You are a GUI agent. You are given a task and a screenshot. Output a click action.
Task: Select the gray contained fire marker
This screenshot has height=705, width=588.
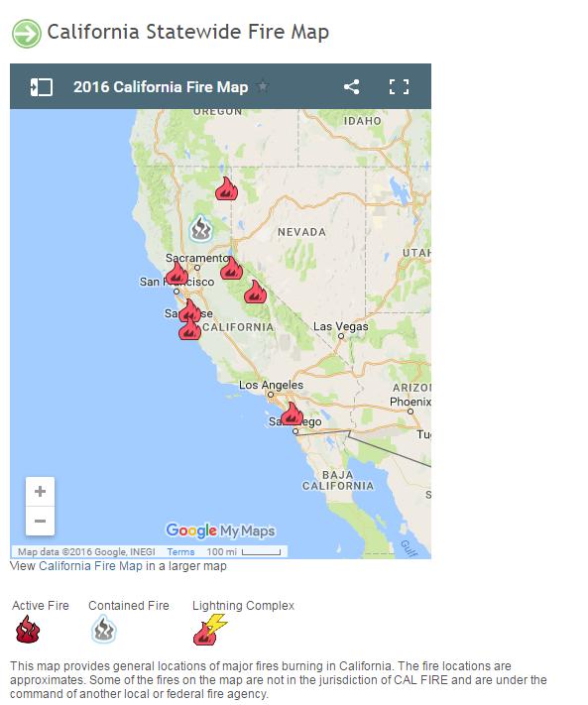200,228
